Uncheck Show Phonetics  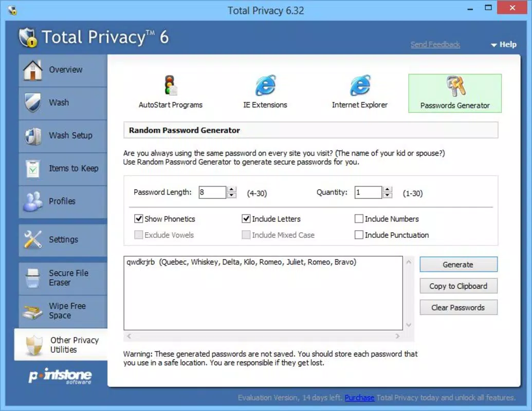point(138,219)
